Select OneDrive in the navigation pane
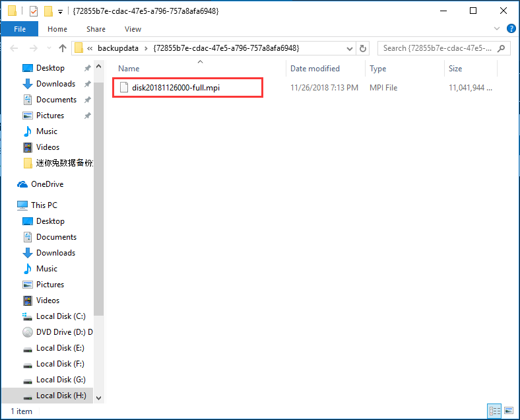Image resolution: width=520 pixels, height=420 pixels. point(47,184)
